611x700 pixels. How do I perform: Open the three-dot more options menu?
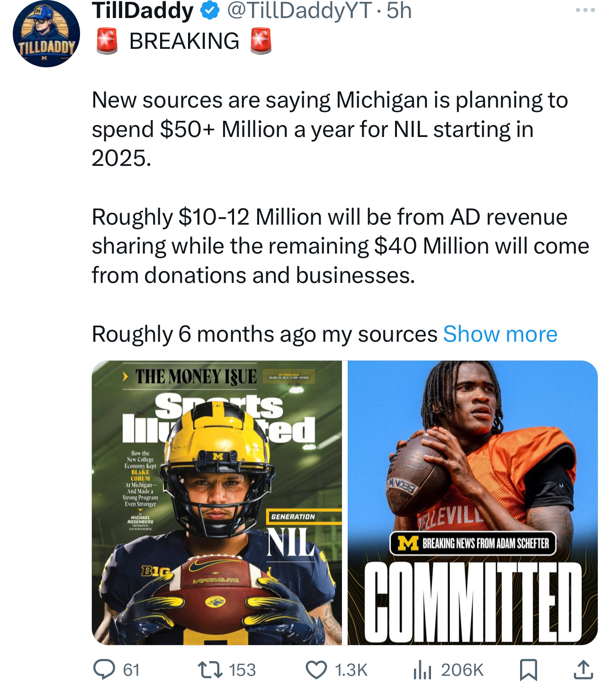[585, 10]
